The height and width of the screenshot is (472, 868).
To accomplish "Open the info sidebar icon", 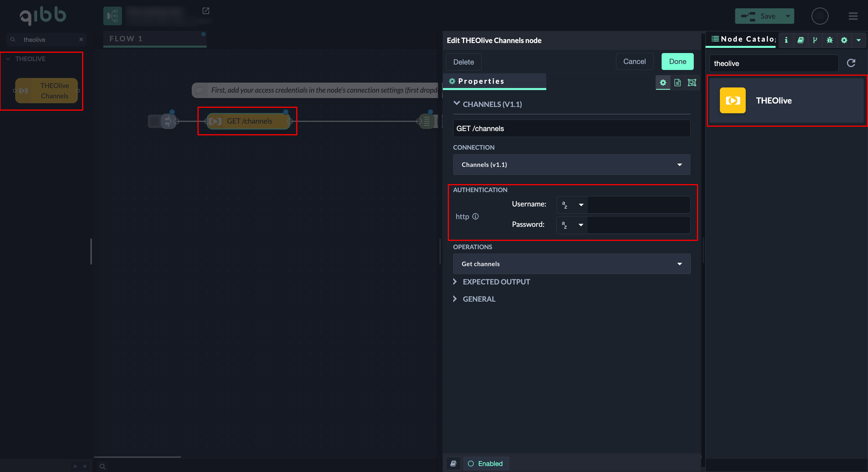I will pyautogui.click(x=786, y=40).
